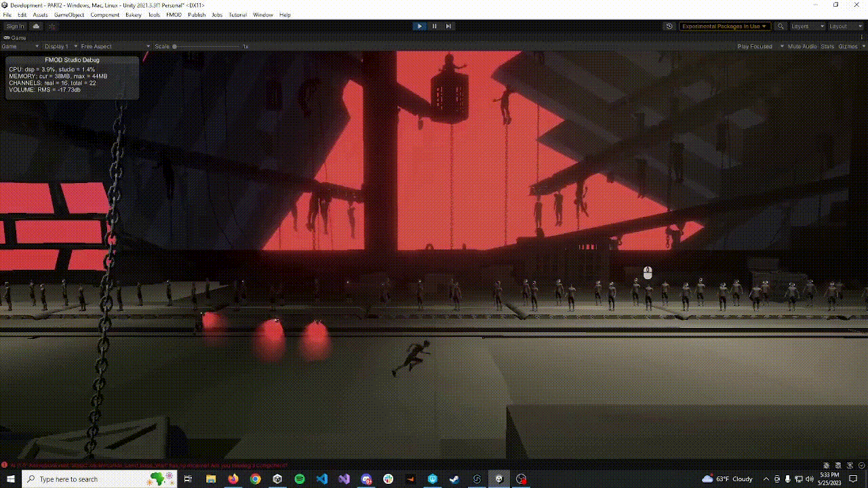Click the undo history icon near search
Image resolution: width=868 pixels, height=488 pixels.
(670, 26)
